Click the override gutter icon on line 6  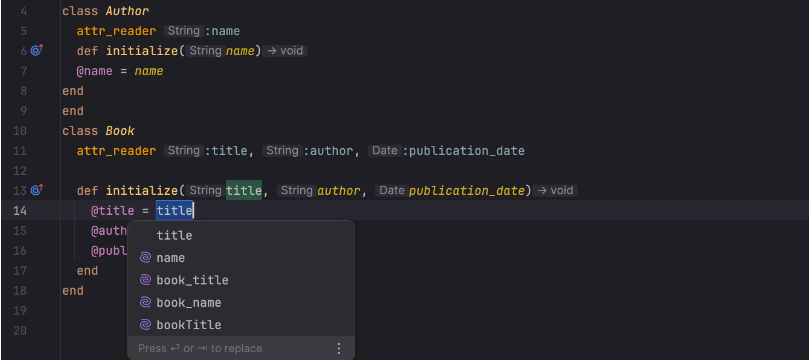(x=37, y=51)
